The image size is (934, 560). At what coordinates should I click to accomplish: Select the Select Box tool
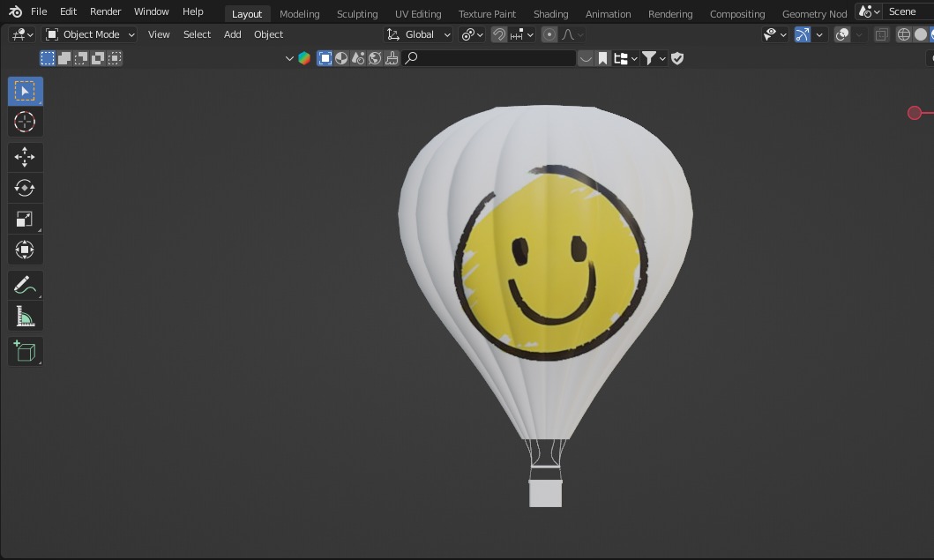pos(25,91)
